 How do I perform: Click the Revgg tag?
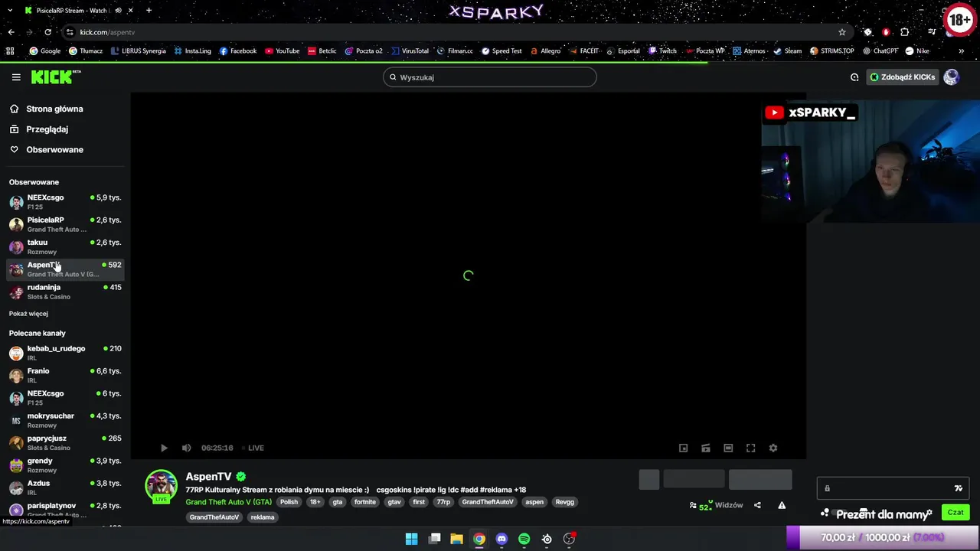[565, 502]
